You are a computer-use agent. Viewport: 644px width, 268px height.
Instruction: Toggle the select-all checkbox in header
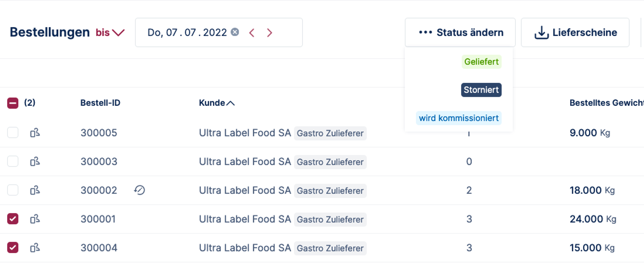(x=13, y=103)
